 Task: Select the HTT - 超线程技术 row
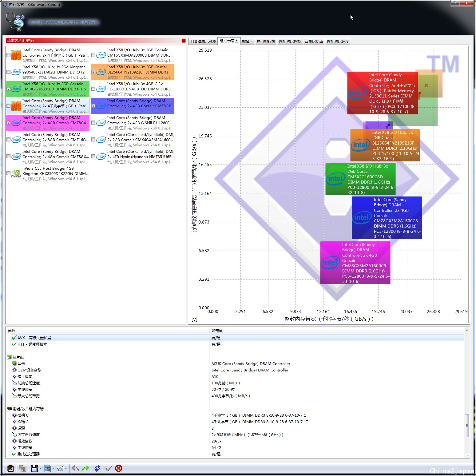coord(237,344)
